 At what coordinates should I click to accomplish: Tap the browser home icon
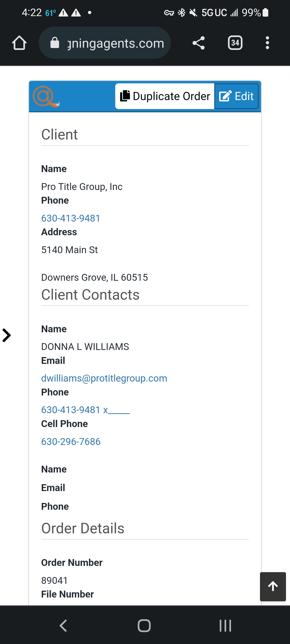[19, 43]
